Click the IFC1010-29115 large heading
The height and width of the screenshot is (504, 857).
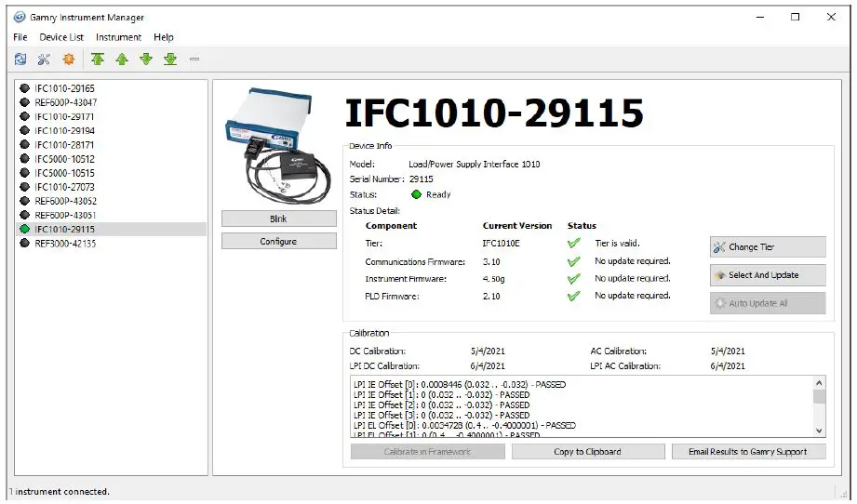click(x=495, y=113)
